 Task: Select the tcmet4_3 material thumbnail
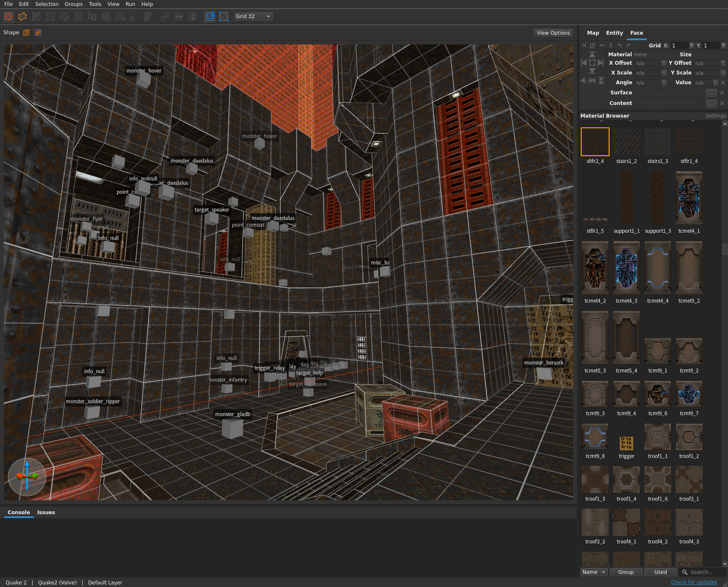click(626, 268)
